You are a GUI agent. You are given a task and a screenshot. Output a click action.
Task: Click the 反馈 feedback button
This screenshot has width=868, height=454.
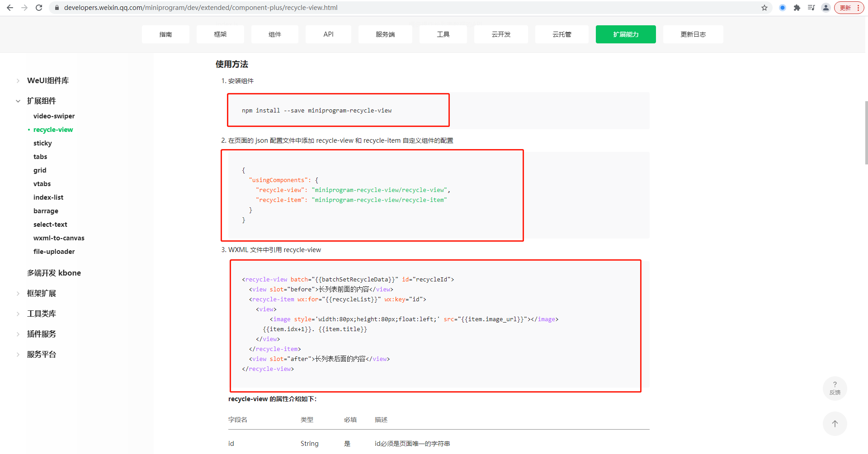coord(835,388)
